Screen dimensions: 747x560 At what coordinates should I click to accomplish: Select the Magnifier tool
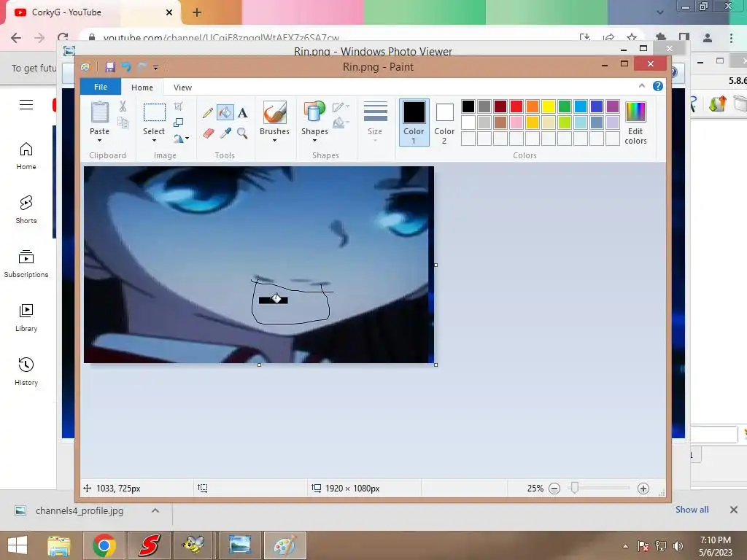coord(242,133)
